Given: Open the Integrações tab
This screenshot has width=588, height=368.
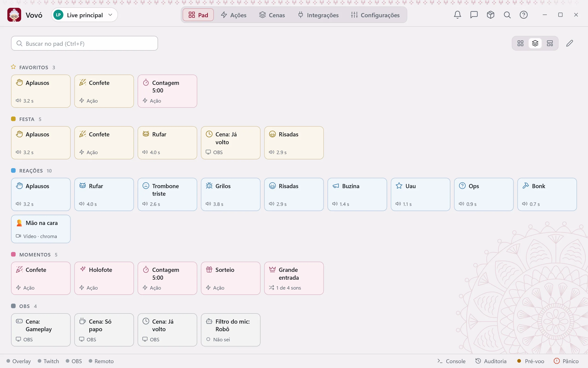Looking at the screenshot, I should 318,15.
